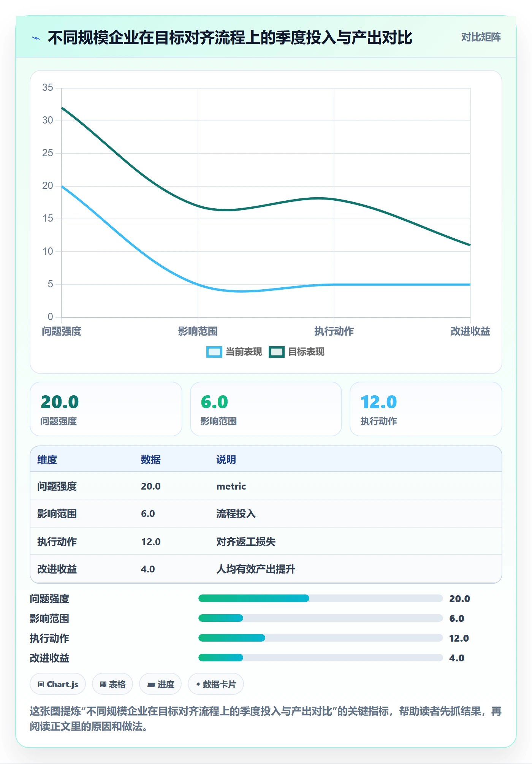Click the 执行动作 progress bar
This screenshot has width=532, height=764.
click(320, 638)
